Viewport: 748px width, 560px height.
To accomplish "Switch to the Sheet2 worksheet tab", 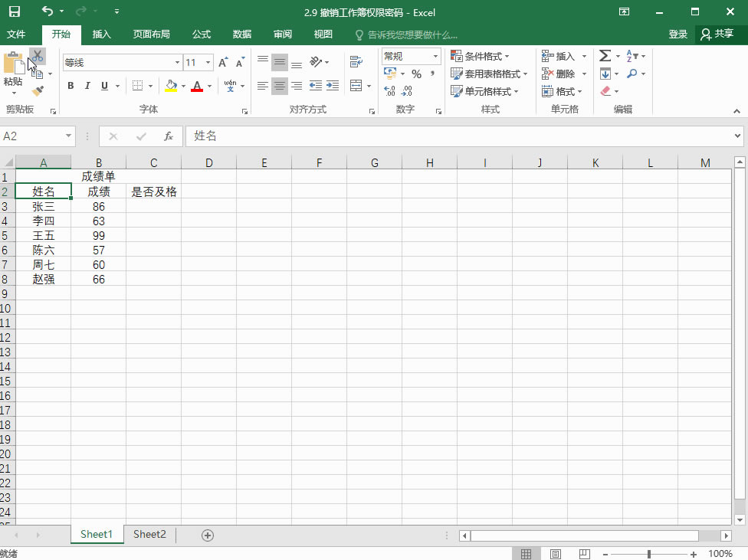I will (x=149, y=534).
